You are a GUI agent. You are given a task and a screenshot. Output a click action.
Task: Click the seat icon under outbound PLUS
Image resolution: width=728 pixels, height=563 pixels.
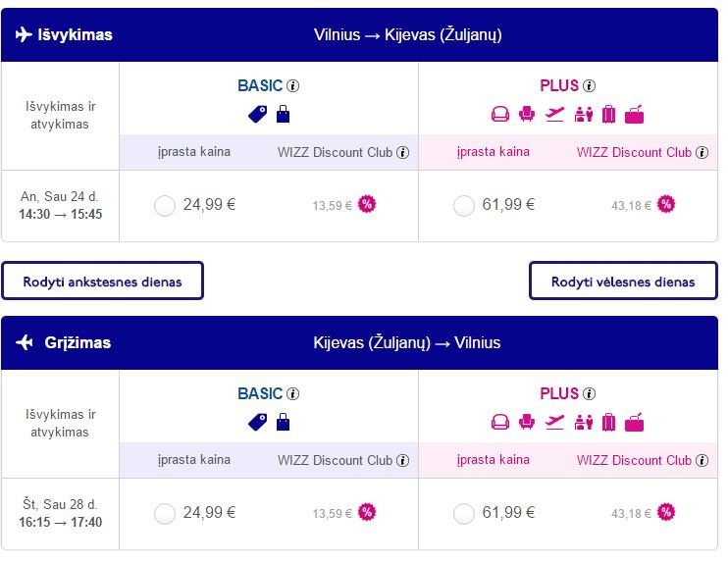(527, 114)
